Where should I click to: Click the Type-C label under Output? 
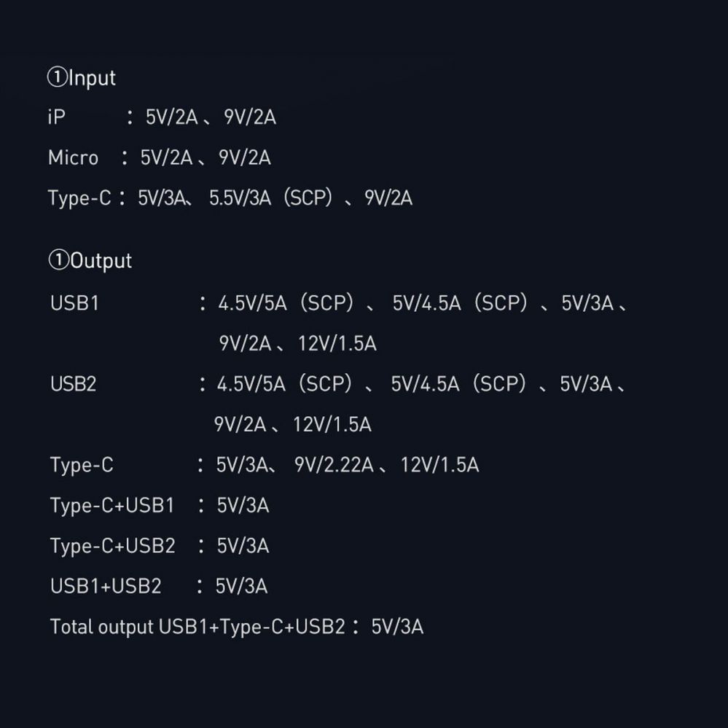(x=82, y=465)
